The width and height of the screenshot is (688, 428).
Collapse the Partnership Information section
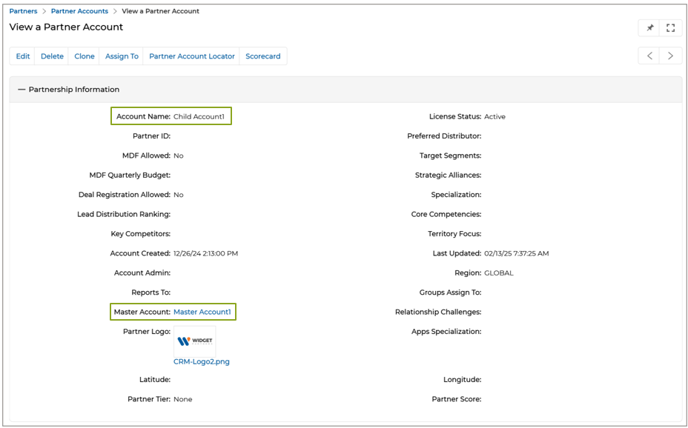(21, 90)
